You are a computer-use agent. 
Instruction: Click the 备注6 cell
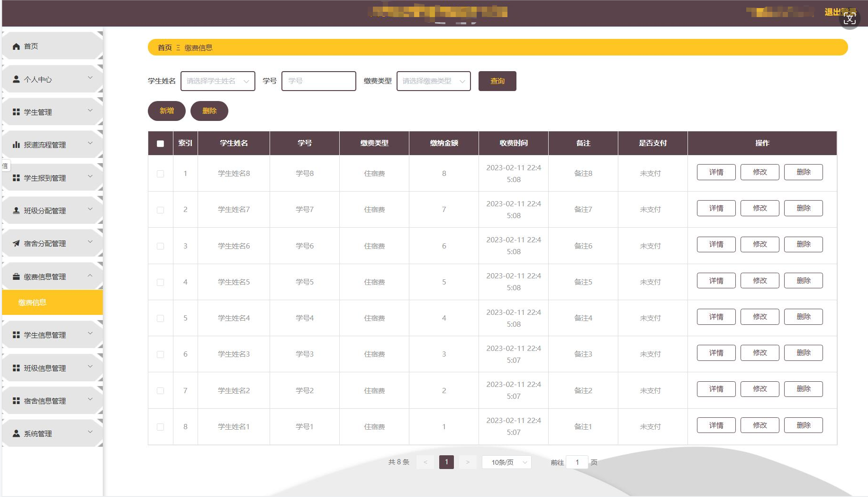[x=583, y=246]
